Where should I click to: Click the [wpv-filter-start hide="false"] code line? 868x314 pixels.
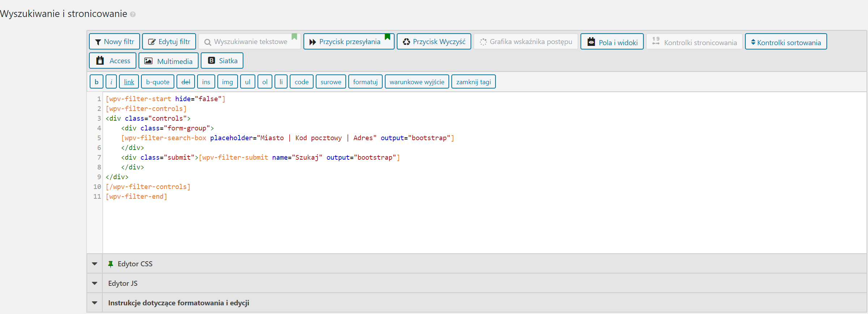tap(165, 99)
